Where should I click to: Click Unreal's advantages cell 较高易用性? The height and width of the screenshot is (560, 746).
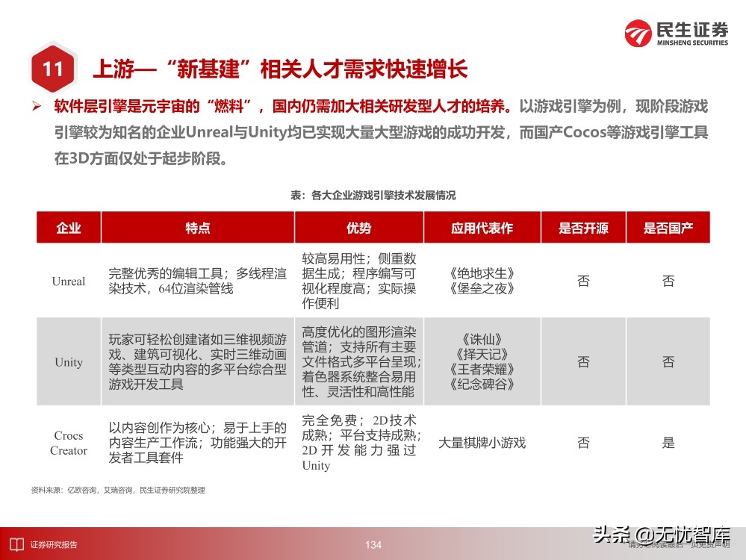(358, 281)
